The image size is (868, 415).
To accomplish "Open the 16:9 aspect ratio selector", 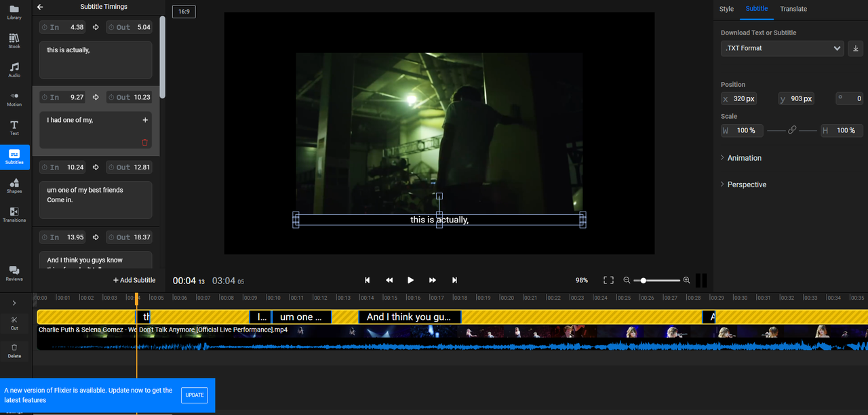I will pyautogui.click(x=184, y=12).
